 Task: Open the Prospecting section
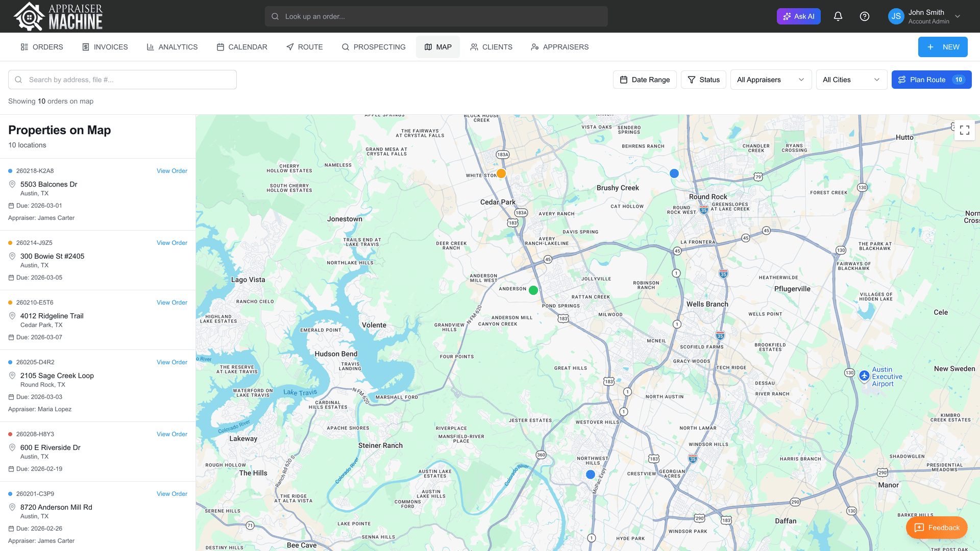point(374,46)
